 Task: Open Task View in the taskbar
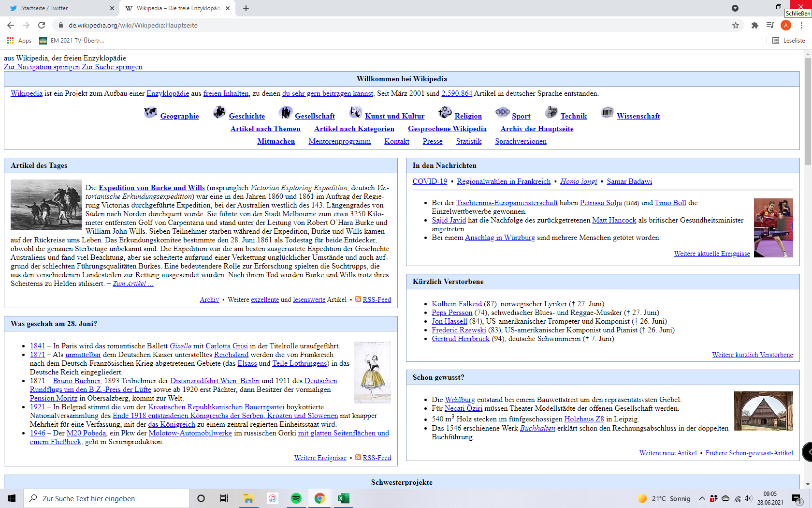[224, 498]
